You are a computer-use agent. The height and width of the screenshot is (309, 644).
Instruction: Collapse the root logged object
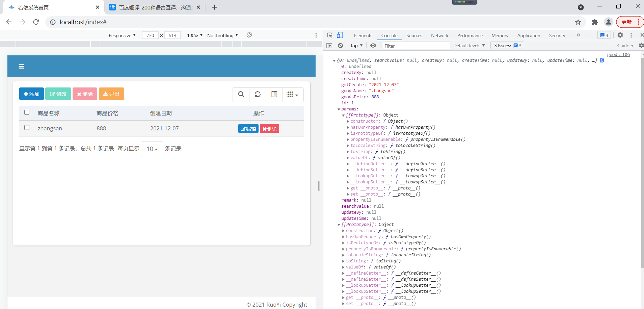pyautogui.click(x=334, y=60)
